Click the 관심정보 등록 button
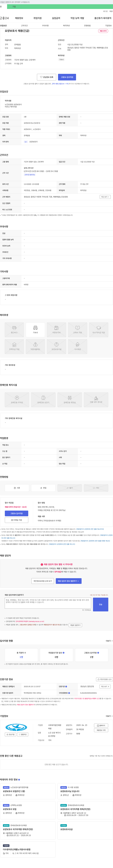 [46, 77]
